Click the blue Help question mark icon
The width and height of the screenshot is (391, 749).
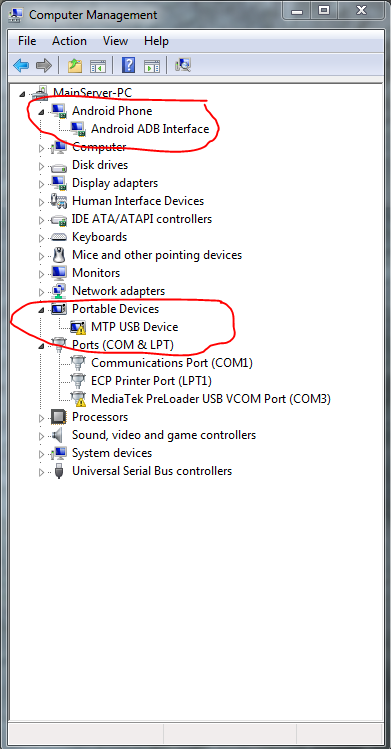[128, 65]
